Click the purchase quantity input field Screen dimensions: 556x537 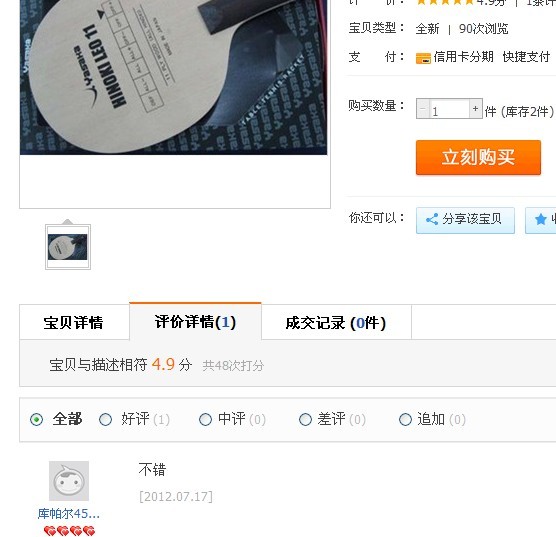coord(449,109)
